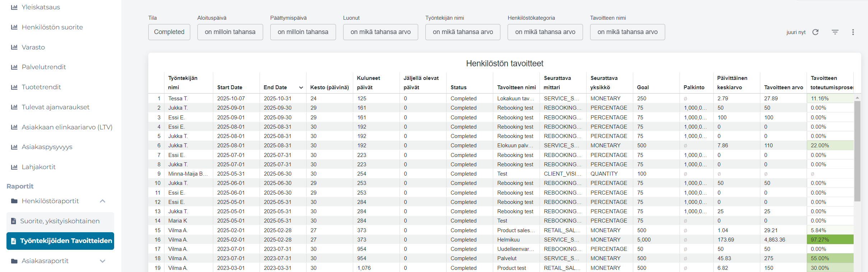This screenshot has width=868, height=272.
Task: Click the Suorite, yksityiskohtainen document icon
Action: 14,221
